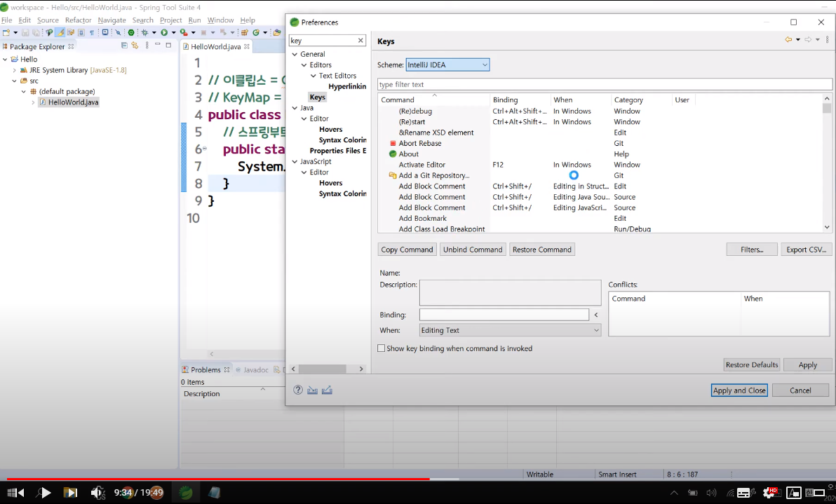Click the Copy Command button

click(x=407, y=250)
